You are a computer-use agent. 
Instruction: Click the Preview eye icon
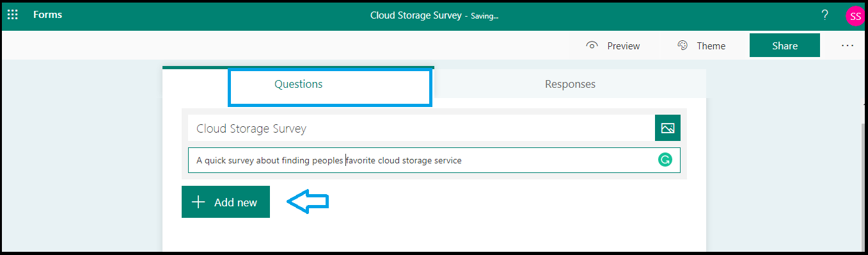point(592,45)
